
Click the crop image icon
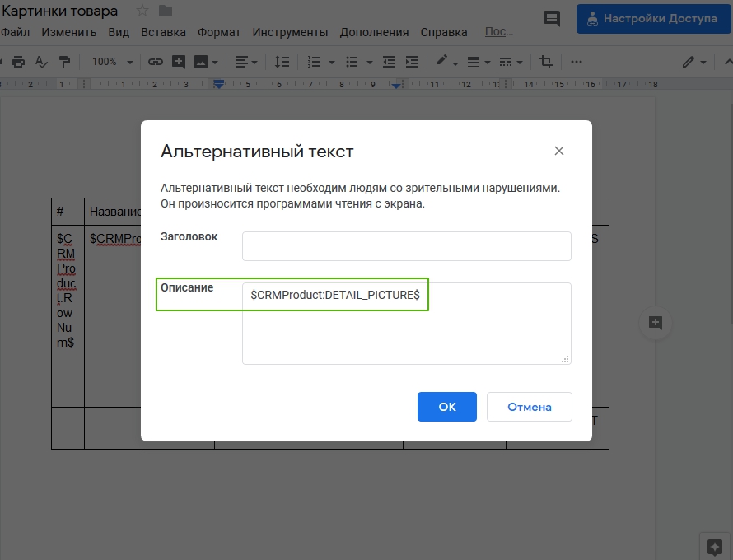(x=546, y=62)
